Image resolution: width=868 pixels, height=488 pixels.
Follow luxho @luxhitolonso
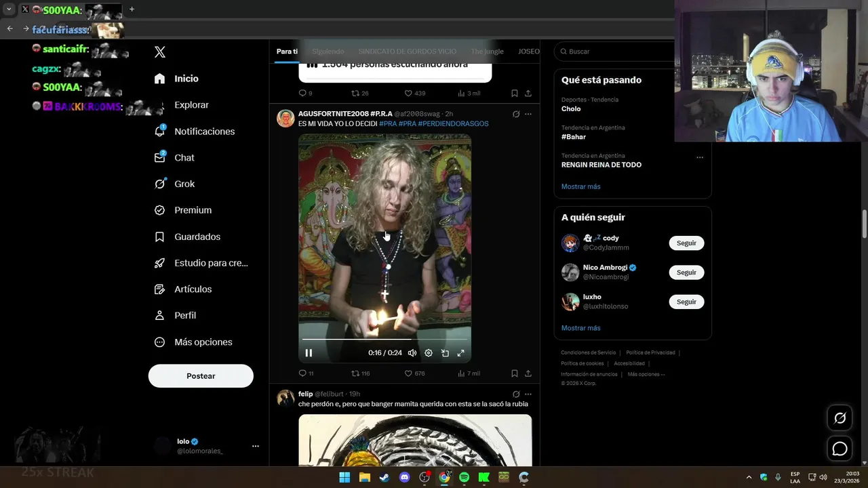click(686, 302)
